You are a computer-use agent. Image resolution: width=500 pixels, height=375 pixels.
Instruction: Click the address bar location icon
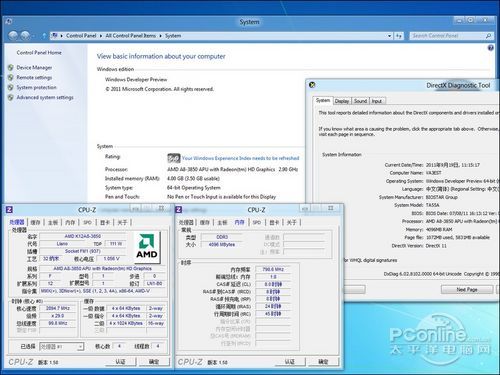[x=55, y=35]
